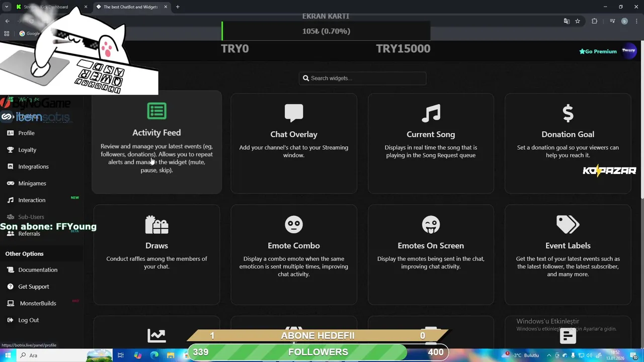Open the Loyalty page link

tap(27, 150)
